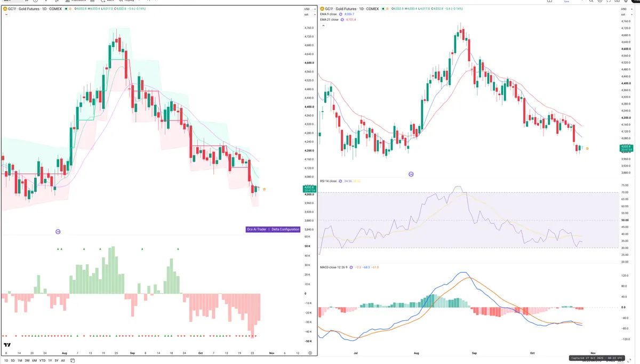640x364 pixels.
Task: Click the orange D marker beside the left chart's last candle
Action: pos(265,189)
